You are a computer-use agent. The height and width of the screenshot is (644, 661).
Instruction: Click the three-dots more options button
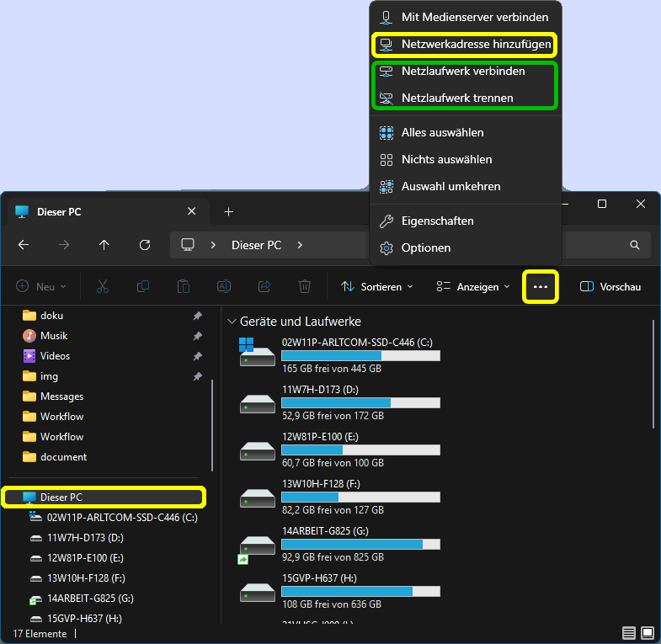(541, 287)
